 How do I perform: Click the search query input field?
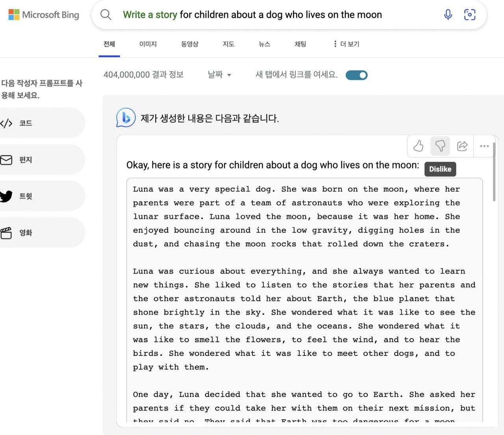coord(276,15)
